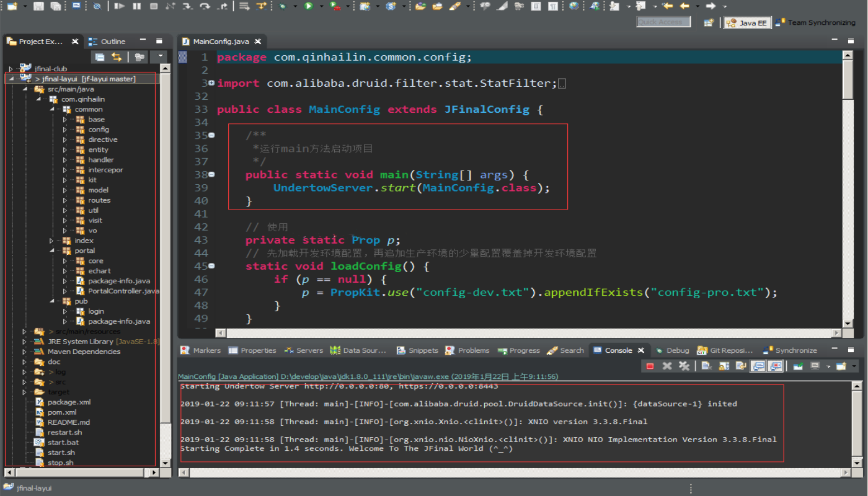Switch to Java EE perspective
Viewport: 868px width, 496px height.
point(747,22)
